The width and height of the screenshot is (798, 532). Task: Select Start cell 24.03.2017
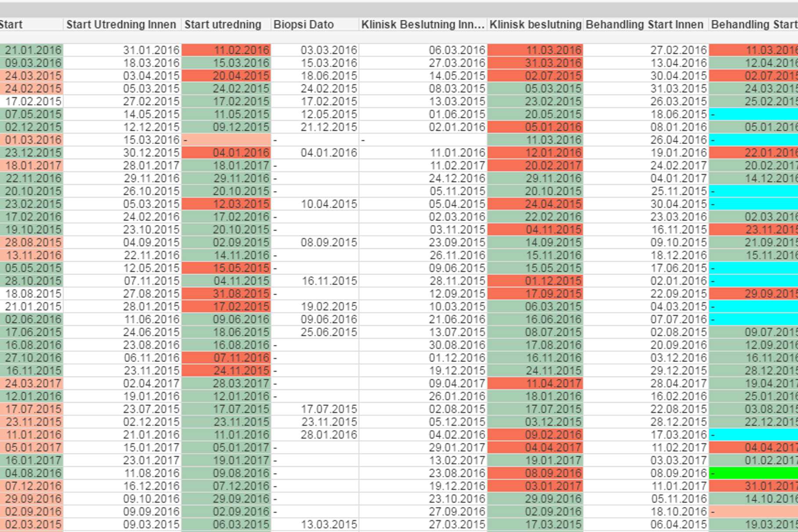point(32,384)
